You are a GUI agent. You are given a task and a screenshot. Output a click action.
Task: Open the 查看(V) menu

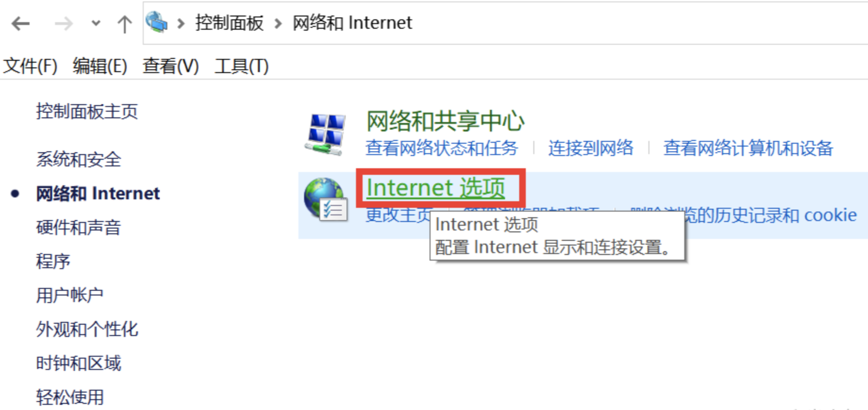click(x=171, y=66)
